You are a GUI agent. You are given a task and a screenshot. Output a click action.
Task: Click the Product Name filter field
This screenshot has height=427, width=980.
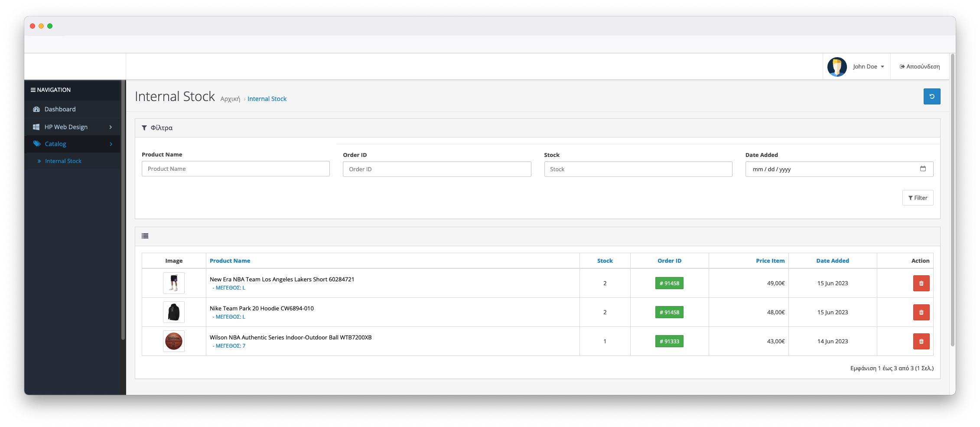tap(235, 169)
